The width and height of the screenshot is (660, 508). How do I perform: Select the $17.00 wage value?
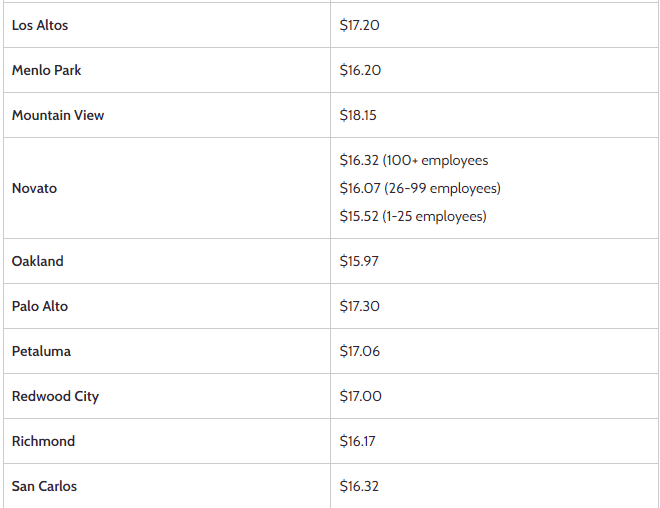[361, 396]
